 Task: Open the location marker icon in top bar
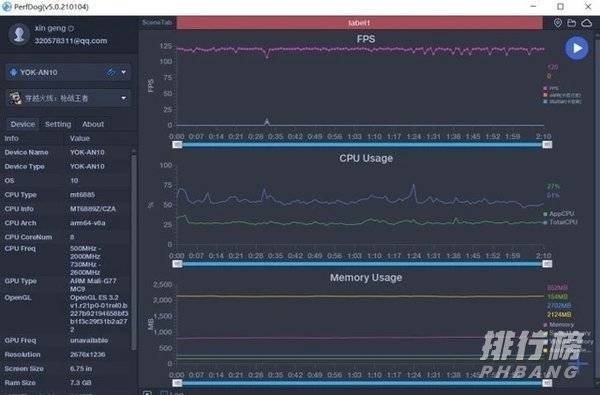click(x=558, y=23)
